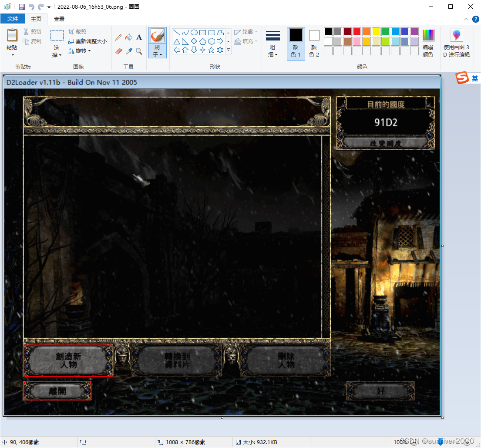
Task: Open 重新调整大小 resize dialog
Action: point(88,41)
